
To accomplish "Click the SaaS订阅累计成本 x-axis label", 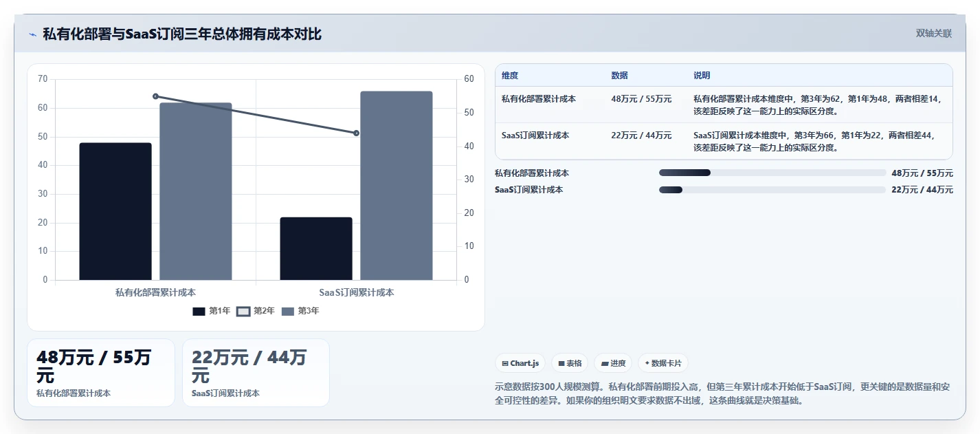I will 356,292.
